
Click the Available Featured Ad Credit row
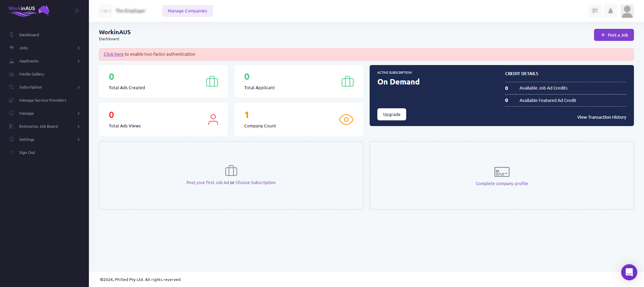[x=566, y=100]
